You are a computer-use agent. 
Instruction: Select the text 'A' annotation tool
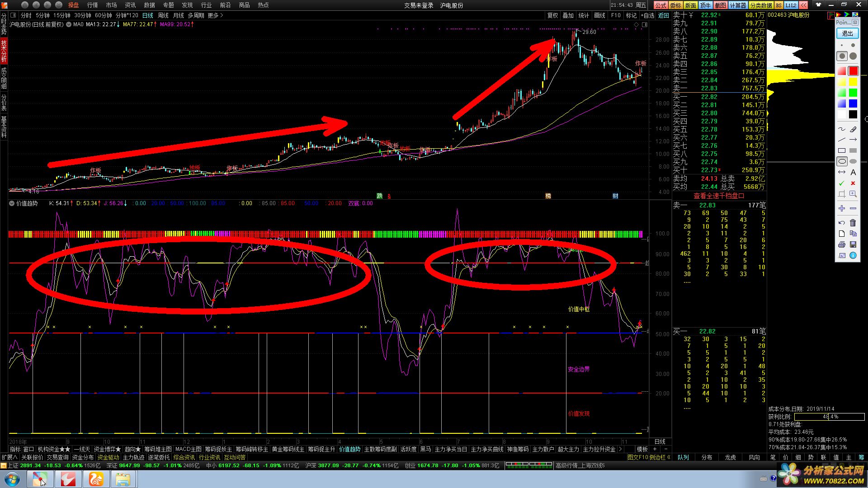[x=853, y=172]
